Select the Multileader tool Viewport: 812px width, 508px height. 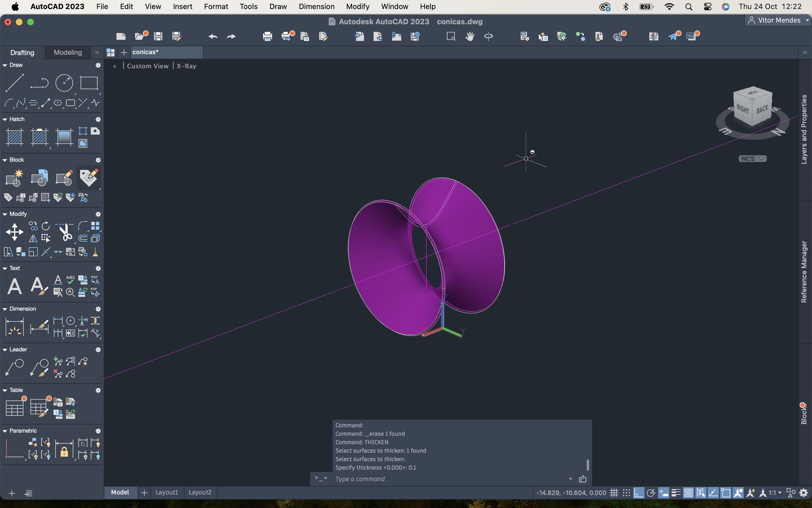click(x=15, y=367)
